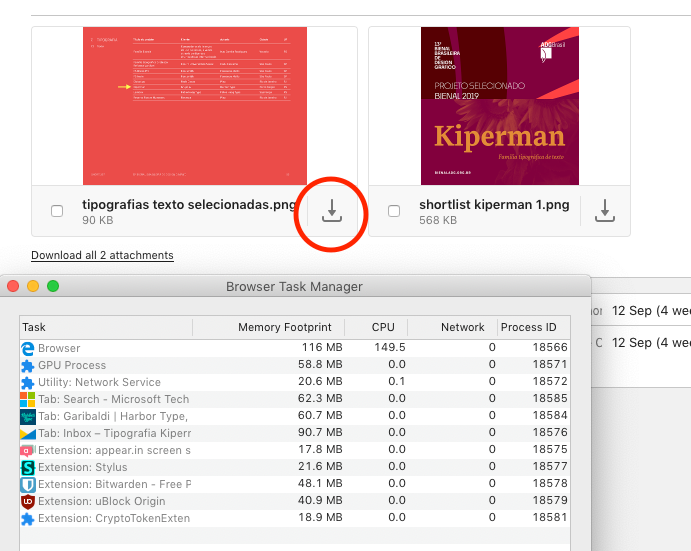Sort by Process ID column

click(534, 327)
